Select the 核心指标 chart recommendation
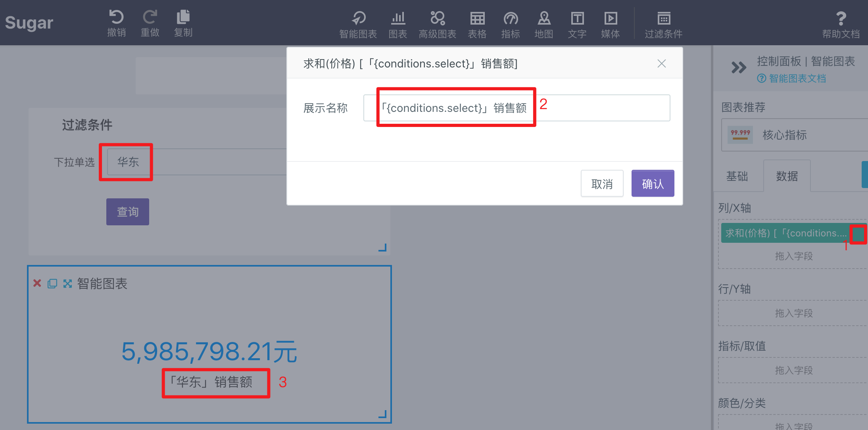This screenshot has height=430, width=868. (795, 135)
